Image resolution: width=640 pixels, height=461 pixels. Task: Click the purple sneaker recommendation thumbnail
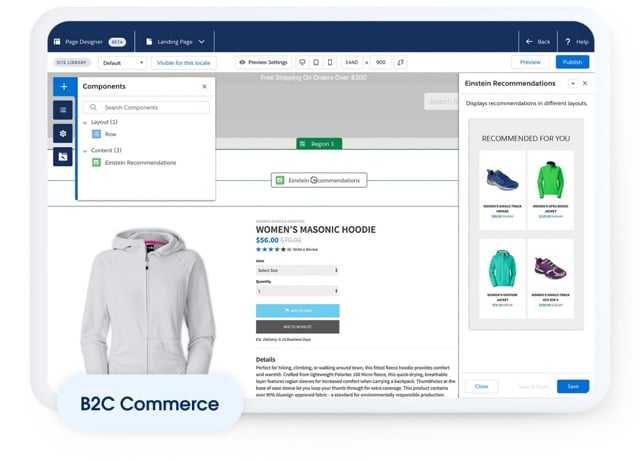[550, 268]
